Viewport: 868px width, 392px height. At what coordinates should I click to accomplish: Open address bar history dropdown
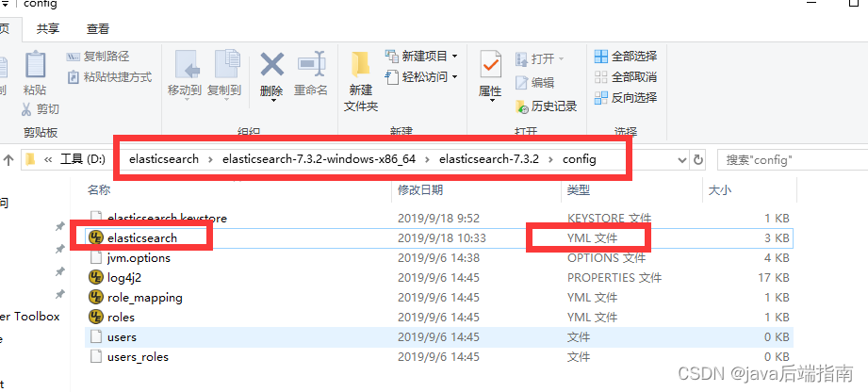(682, 160)
